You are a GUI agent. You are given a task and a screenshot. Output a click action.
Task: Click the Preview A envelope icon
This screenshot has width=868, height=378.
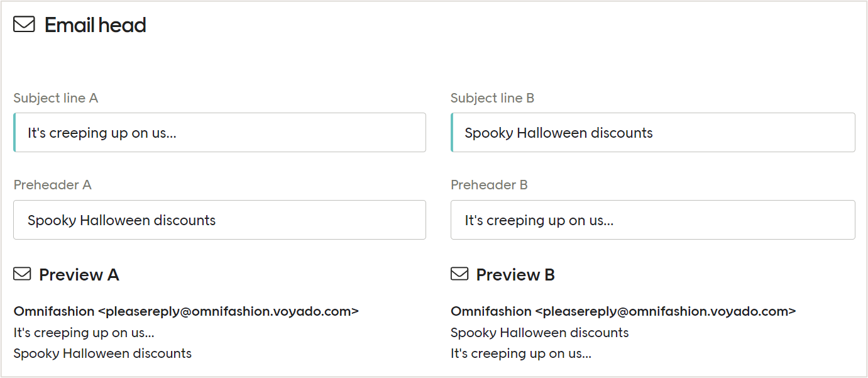click(x=22, y=274)
